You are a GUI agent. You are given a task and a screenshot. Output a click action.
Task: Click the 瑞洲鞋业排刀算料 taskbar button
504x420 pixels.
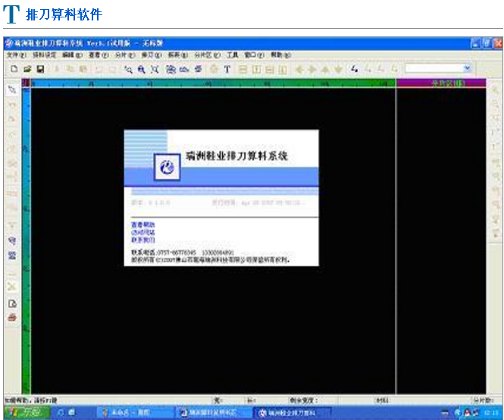tap(292, 412)
